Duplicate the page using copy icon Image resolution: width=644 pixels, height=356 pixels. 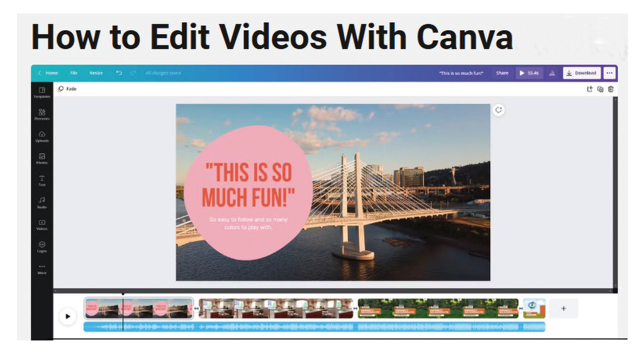tap(600, 89)
